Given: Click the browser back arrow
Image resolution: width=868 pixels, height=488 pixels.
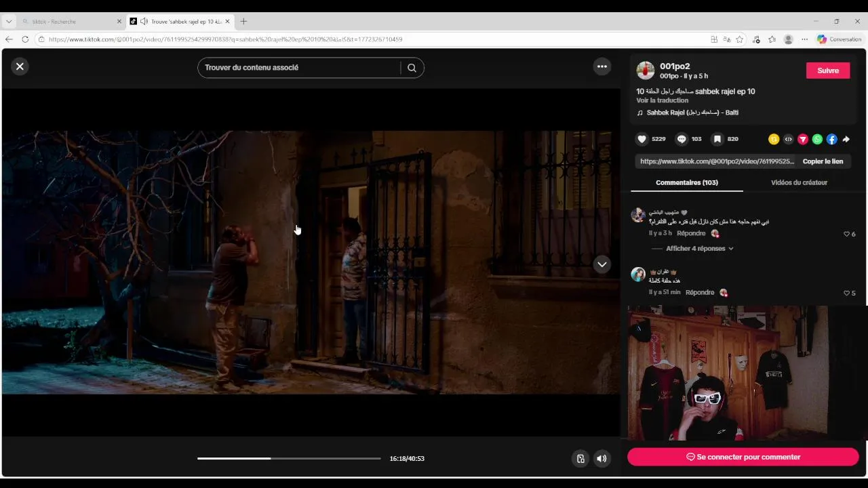Looking at the screenshot, I should pos(9,39).
